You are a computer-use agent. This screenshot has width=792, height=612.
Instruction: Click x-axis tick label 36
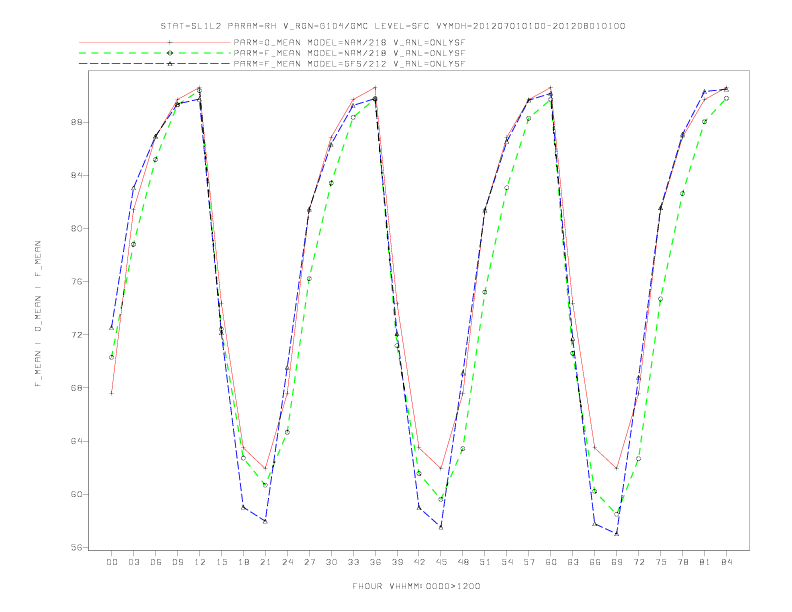tap(375, 562)
